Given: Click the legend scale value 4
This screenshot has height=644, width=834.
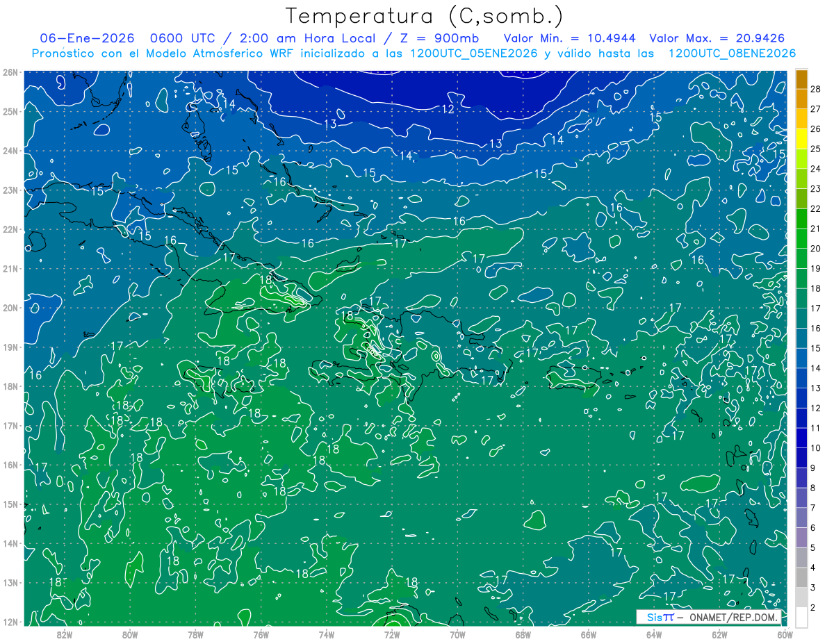Looking at the screenshot, I should pyautogui.click(x=812, y=568).
